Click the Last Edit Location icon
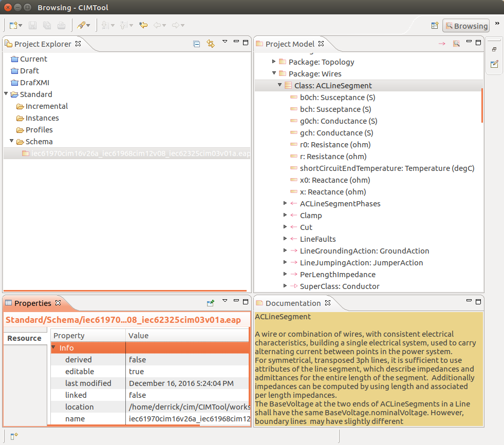This screenshot has height=445, width=504. (x=143, y=25)
